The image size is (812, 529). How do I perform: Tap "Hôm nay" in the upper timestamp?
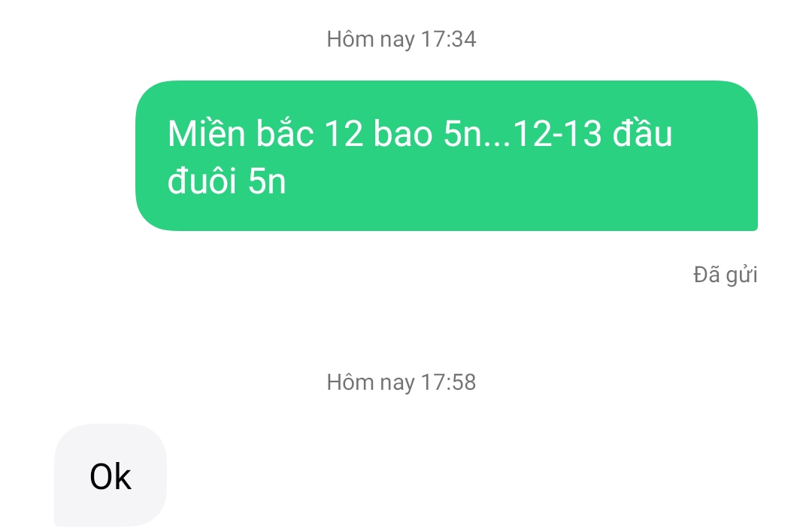pos(371,40)
